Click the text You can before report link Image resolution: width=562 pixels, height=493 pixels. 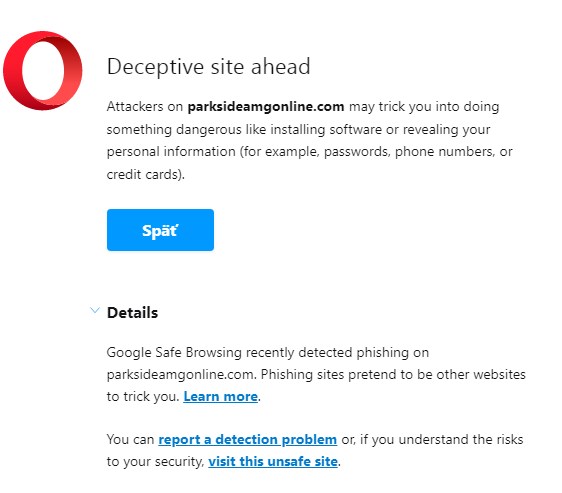(130, 440)
